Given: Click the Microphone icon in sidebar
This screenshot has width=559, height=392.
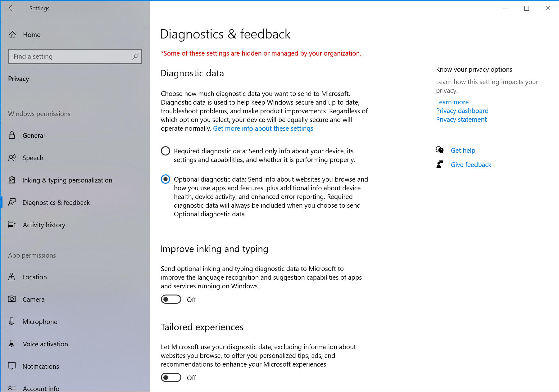Looking at the screenshot, I should tap(12, 322).
